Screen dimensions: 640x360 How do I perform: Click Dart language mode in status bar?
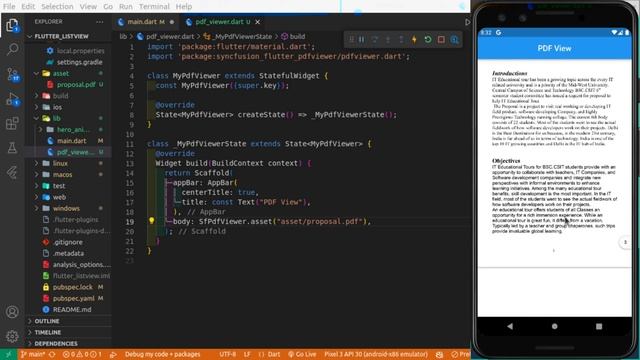click(269, 354)
